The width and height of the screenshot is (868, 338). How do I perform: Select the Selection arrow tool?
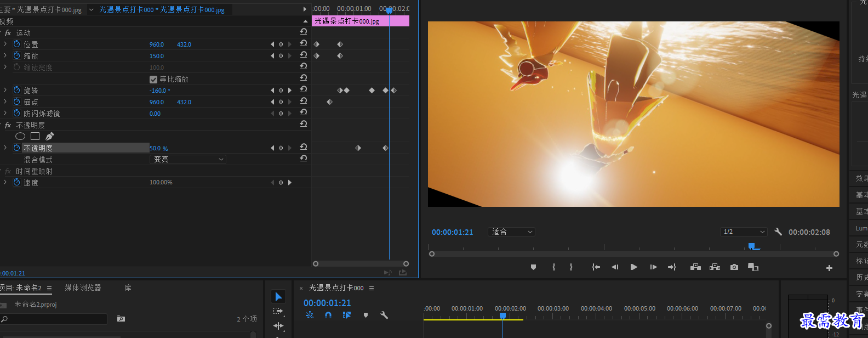278,296
